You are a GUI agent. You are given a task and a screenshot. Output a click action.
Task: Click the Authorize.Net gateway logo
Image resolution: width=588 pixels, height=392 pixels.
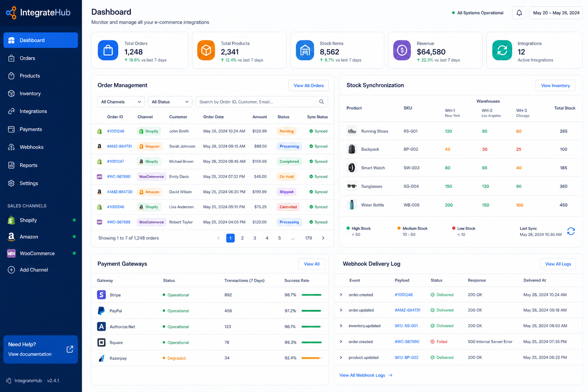point(101,327)
